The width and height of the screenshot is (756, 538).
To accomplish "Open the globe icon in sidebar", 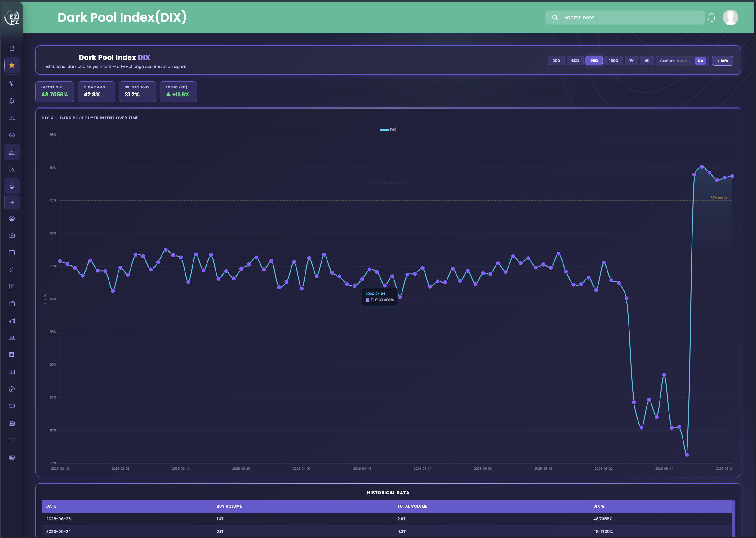I will 12,457.
